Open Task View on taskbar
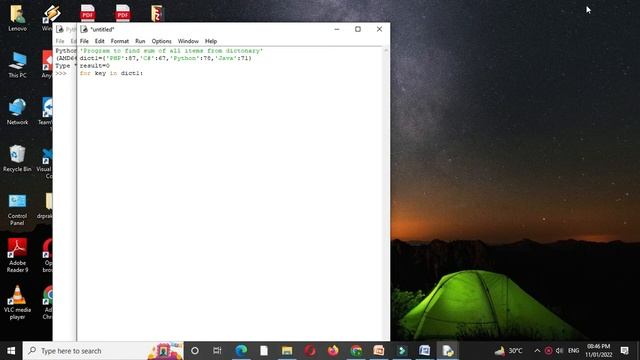 (217, 351)
